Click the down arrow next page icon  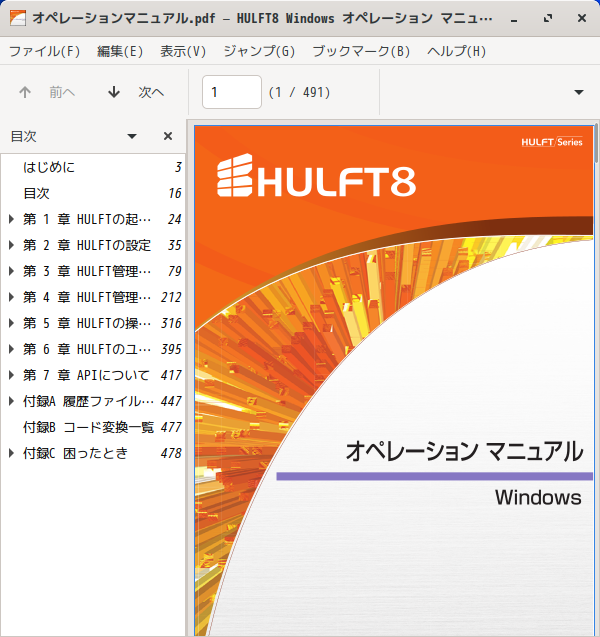(114, 92)
